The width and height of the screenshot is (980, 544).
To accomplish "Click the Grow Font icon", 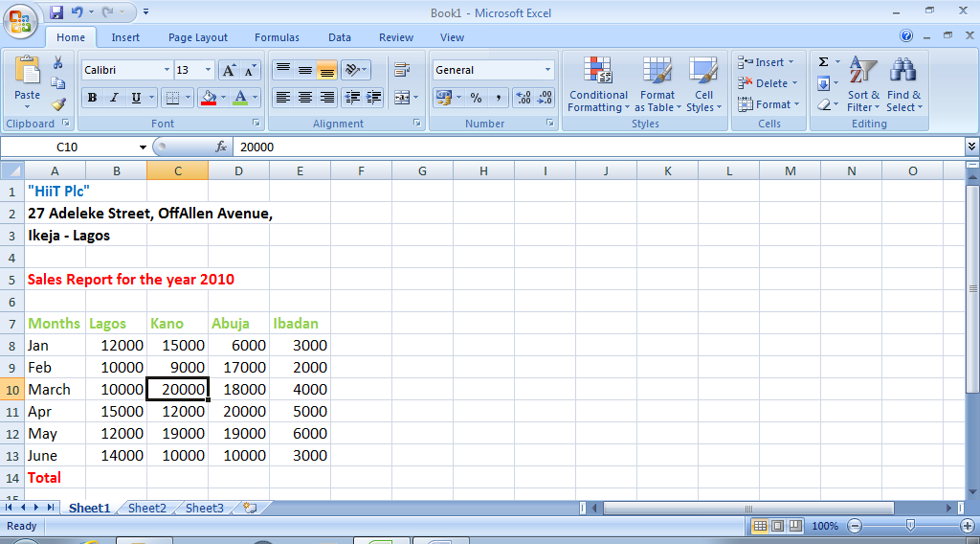I will tap(229, 70).
